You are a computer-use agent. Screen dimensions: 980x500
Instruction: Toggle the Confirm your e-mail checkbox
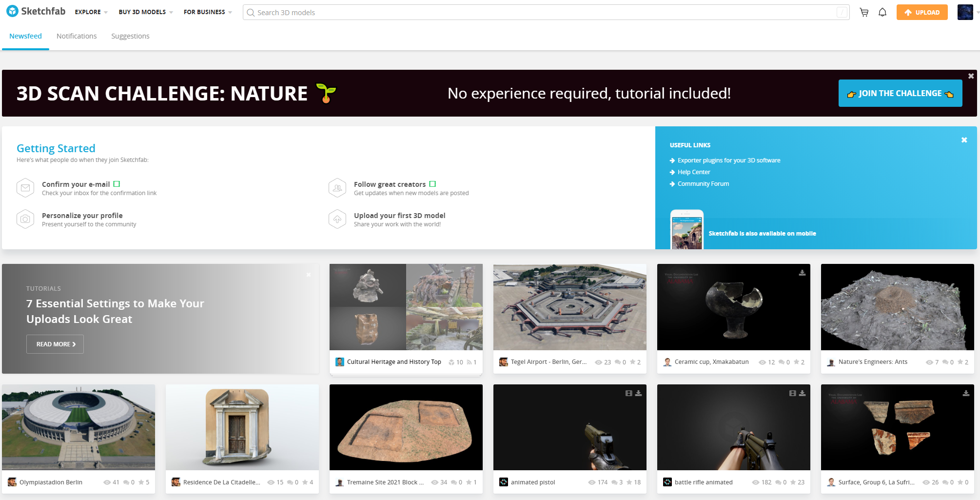[x=117, y=184]
